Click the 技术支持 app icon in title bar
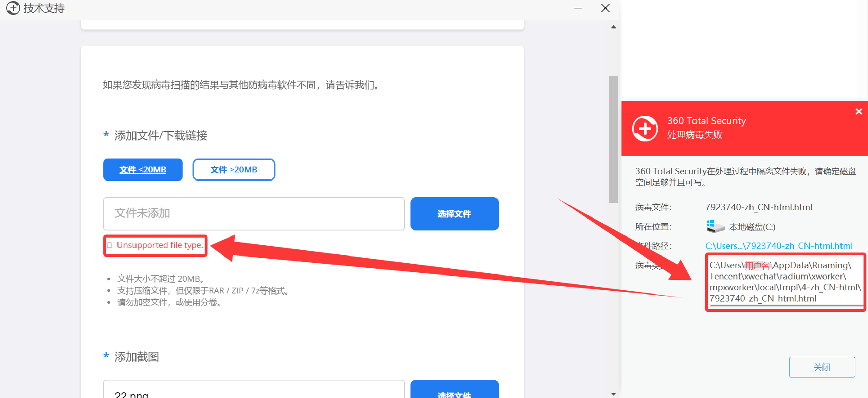The height and width of the screenshot is (398, 868). (x=13, y=8)
